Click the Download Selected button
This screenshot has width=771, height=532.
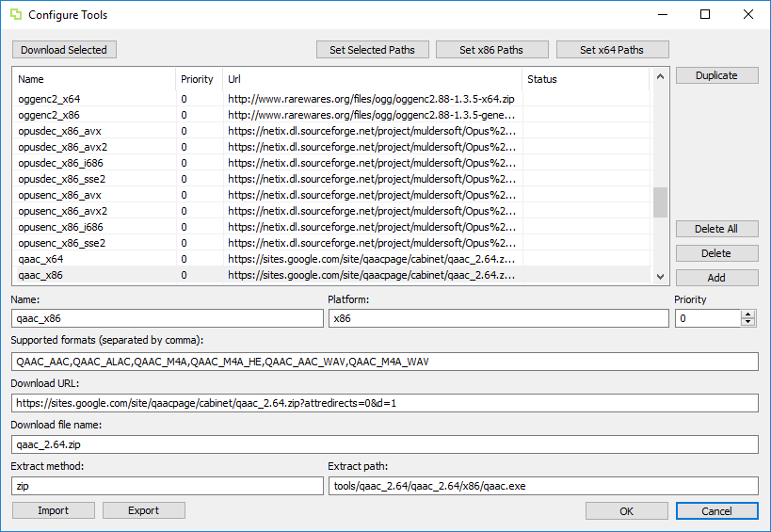(x=64, y=50)
